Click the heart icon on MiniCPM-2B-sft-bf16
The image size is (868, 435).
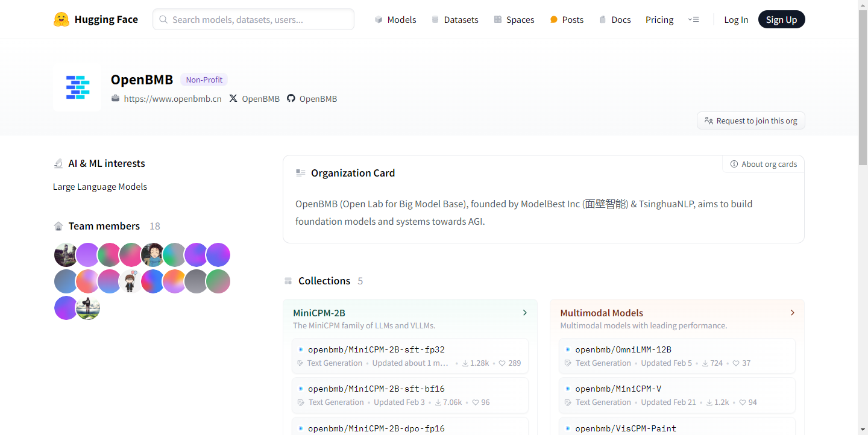click(475, 402)
